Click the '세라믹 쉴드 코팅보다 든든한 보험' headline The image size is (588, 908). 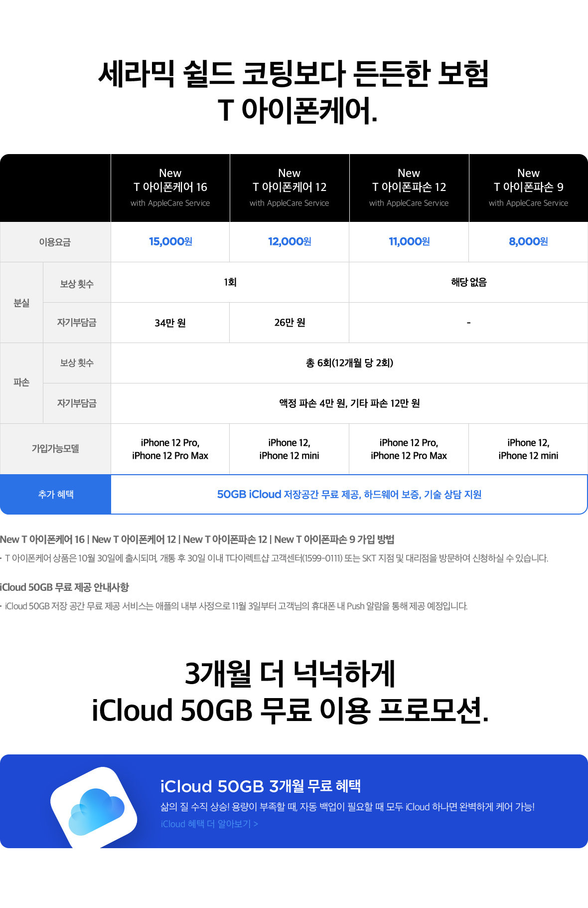tap(294, 73)
